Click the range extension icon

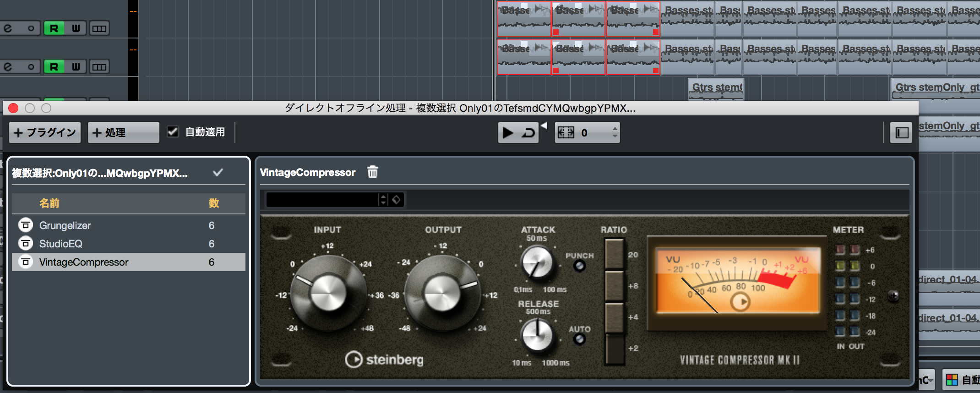coord(566,133)
